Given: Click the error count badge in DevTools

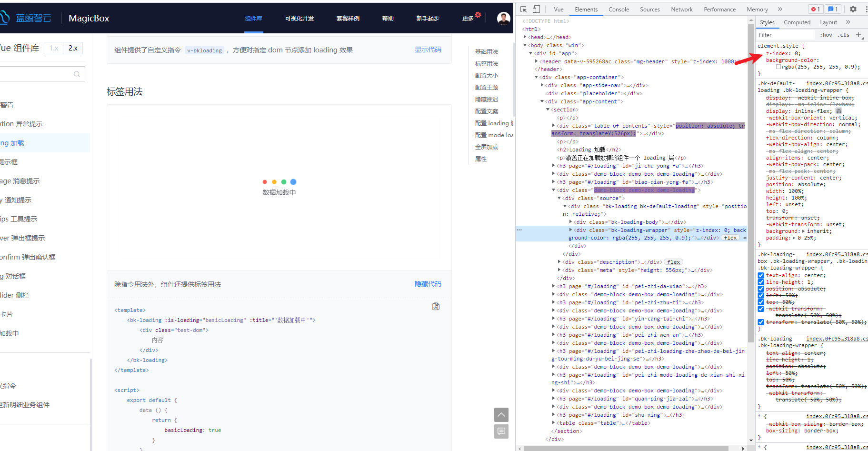Looking at the screenshot, I should click(815, 9).
